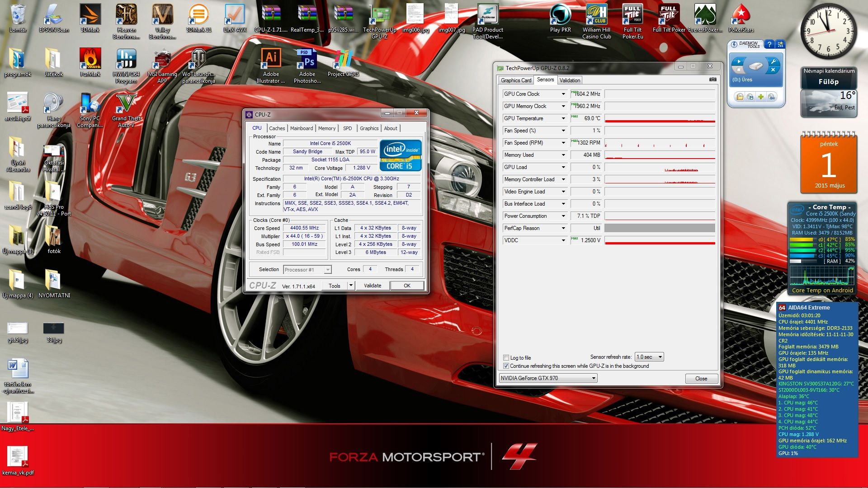Click the orange calendar gadget
This screenshot has height=488, width=868.
click(829, 163)
